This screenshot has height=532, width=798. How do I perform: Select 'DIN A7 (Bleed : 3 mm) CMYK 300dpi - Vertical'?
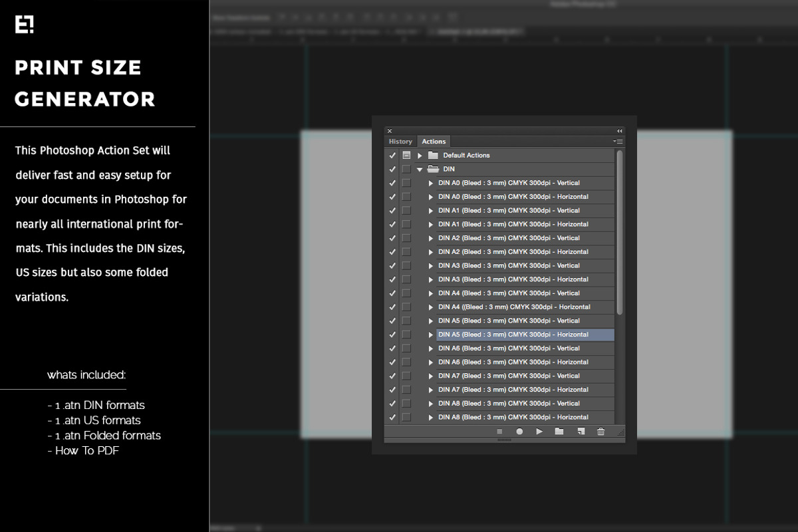coord(509,376)
